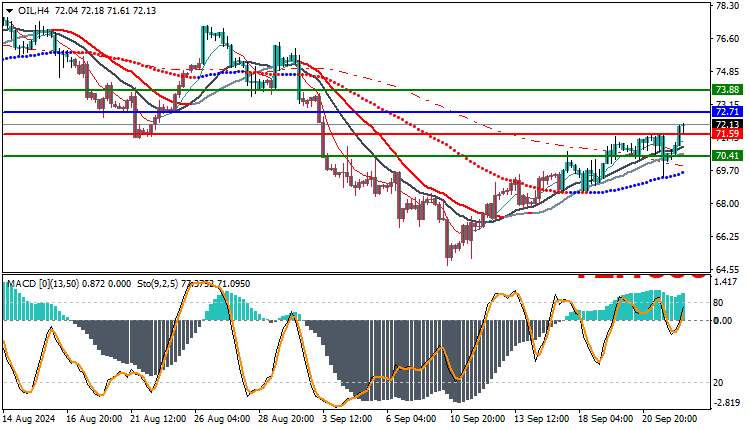750x430 pixels.
Task: Select the OIL,H4 symbol title
Action: point(33,11)
